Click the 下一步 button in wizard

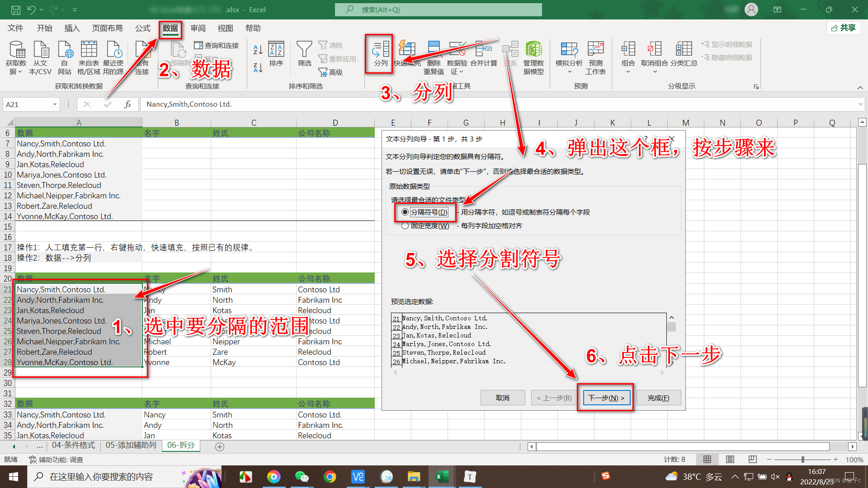coord(606,398)
